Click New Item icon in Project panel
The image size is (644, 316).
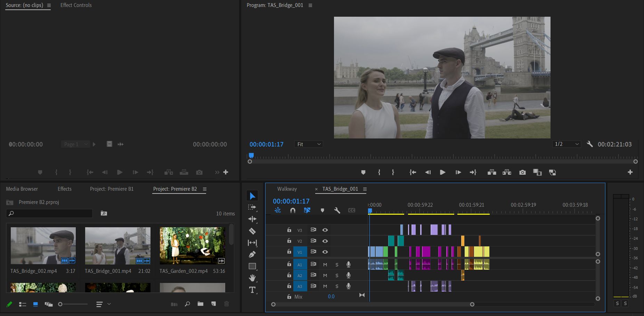coord(213,304)
